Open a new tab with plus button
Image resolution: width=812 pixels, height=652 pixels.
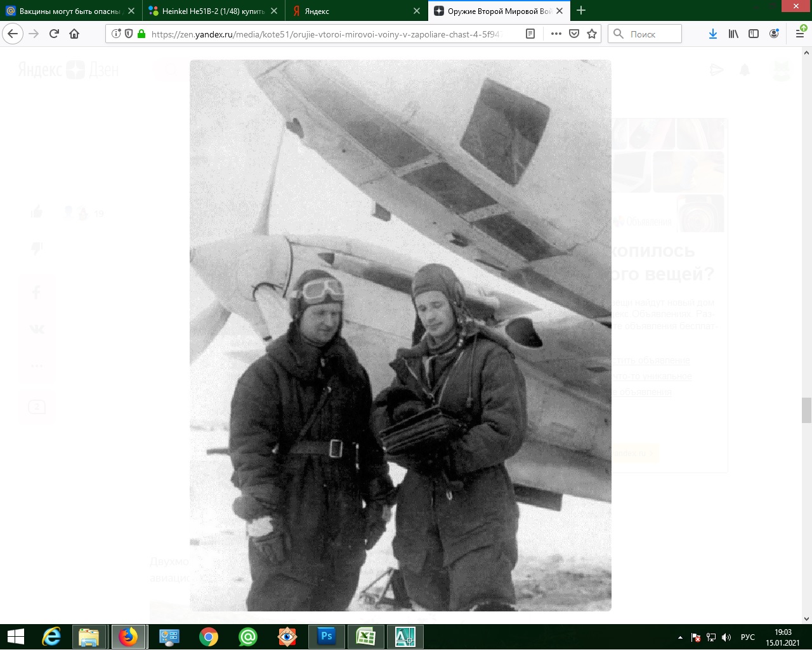click(581, 11)
